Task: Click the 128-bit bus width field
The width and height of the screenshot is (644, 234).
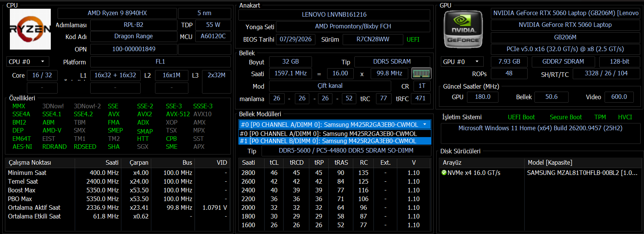Action: click(x=619, y=62)
